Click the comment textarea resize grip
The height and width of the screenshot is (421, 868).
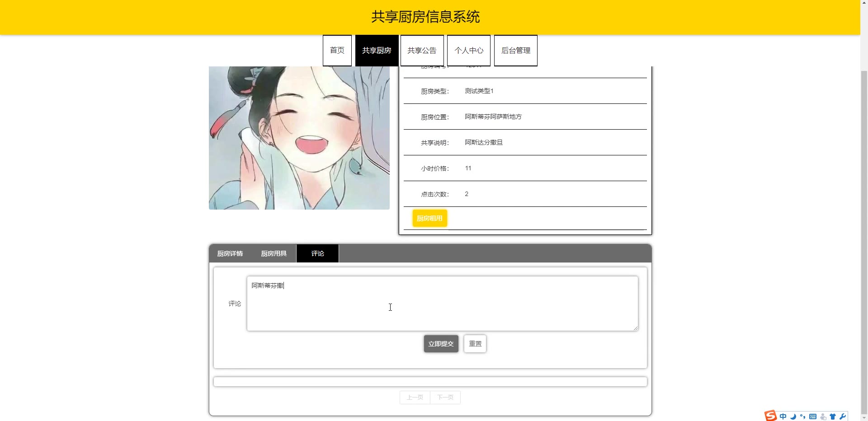point(635,328)
